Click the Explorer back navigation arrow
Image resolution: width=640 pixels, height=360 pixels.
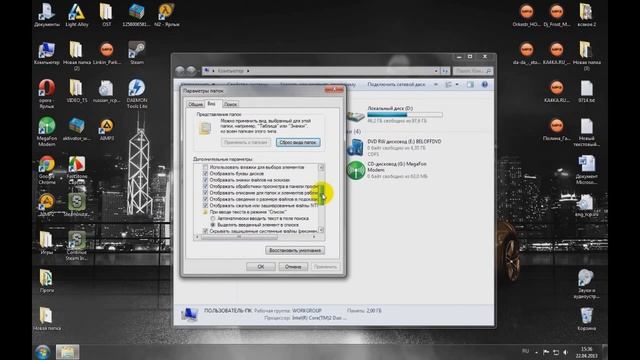pos(180,71)
